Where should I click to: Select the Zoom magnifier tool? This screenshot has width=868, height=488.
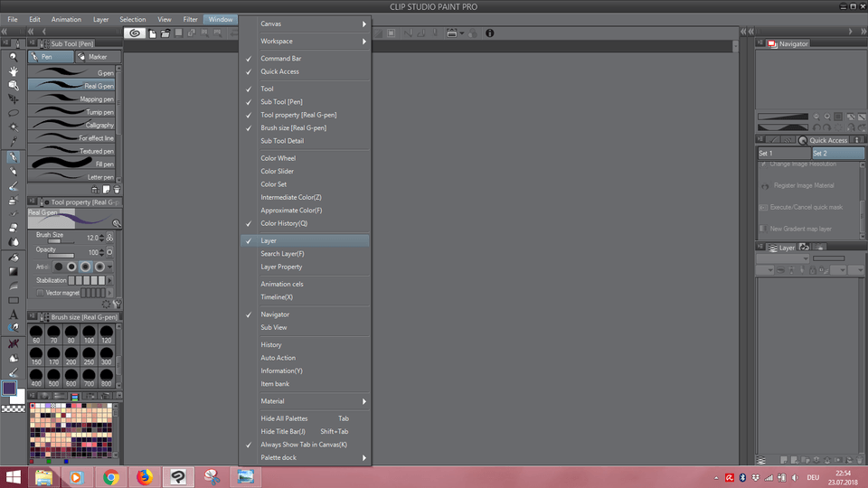click(14, 57)
